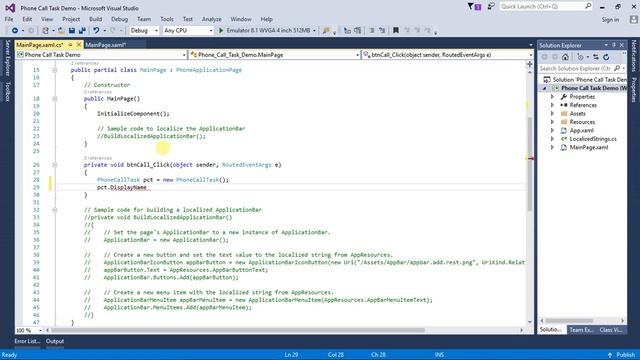The image size is (640, 360).
Task: Click the search magnifier in Quick Launch
Action: (588, 6)
